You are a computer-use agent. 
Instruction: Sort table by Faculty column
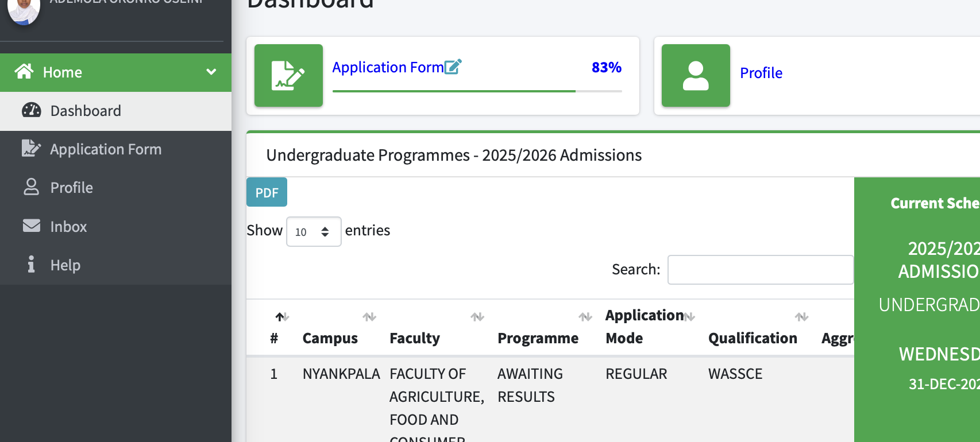415,338
